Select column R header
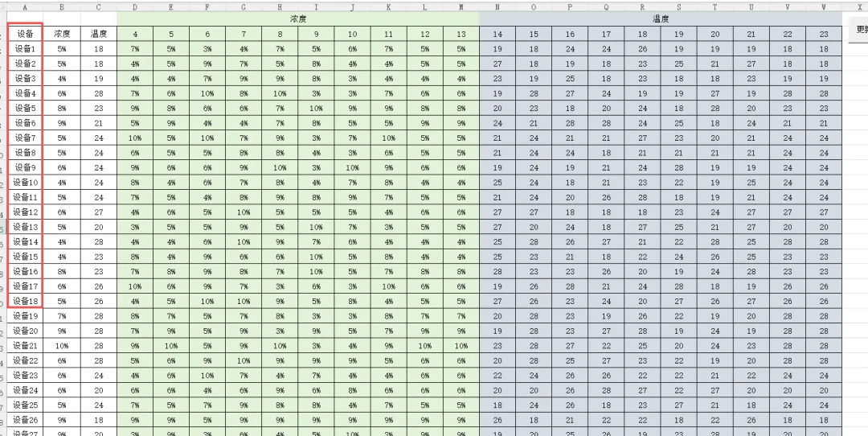Image resolution: width=868 pixels, height=436 pixels. [x=643, y=6]
